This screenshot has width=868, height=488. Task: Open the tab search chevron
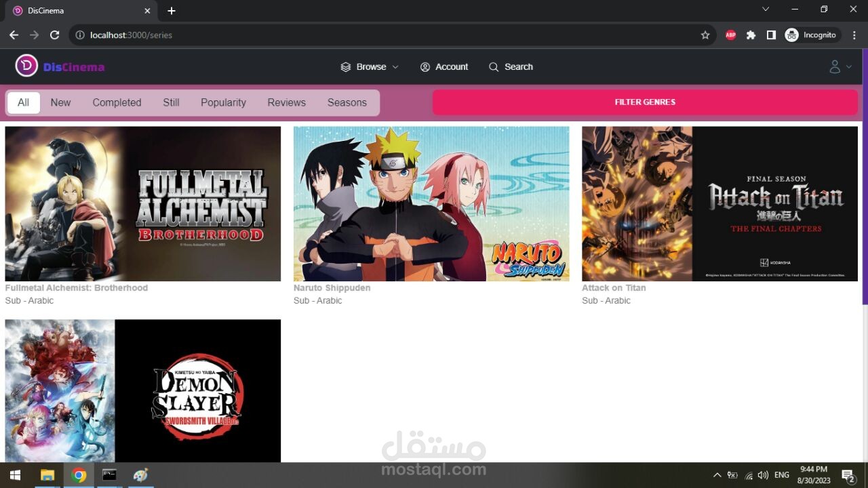pyautogui.click(x=766, y=9)
